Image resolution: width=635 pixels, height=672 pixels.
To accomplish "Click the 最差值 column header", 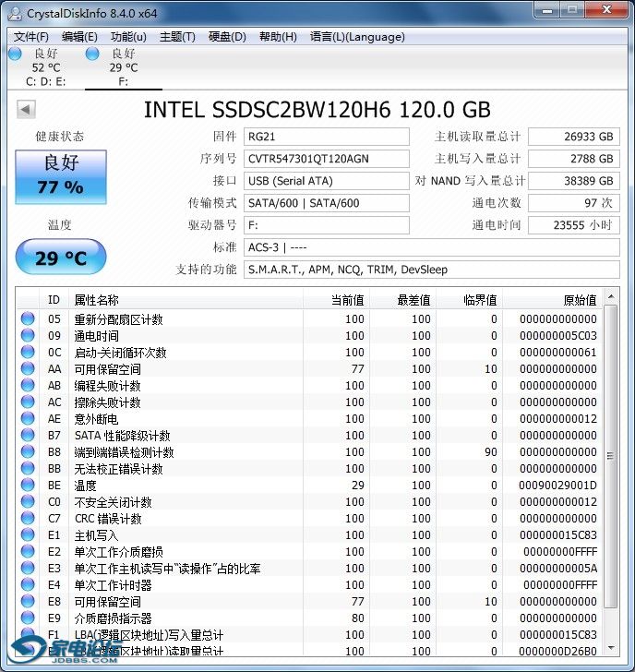I will (402, 300).
